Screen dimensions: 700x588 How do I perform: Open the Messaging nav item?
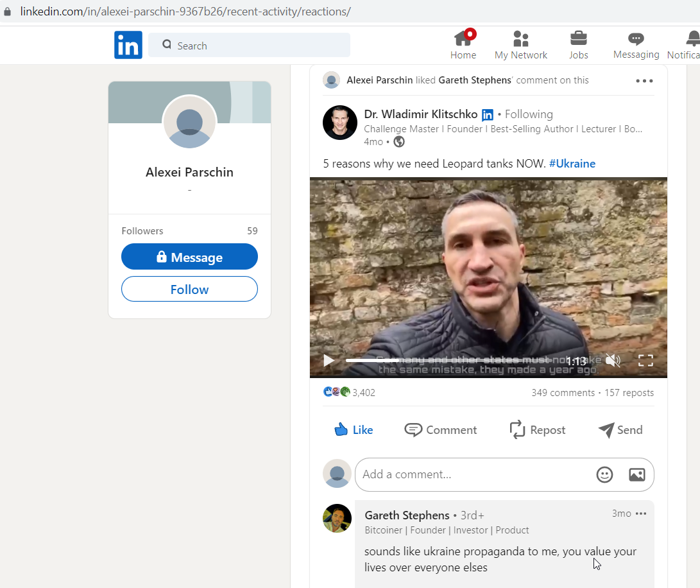tap(636, 45)
